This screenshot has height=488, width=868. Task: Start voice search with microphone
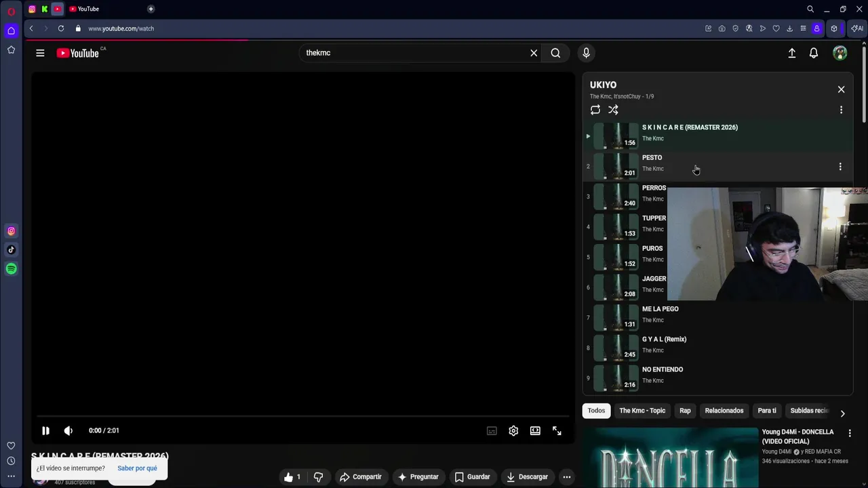tap(587, 53)
